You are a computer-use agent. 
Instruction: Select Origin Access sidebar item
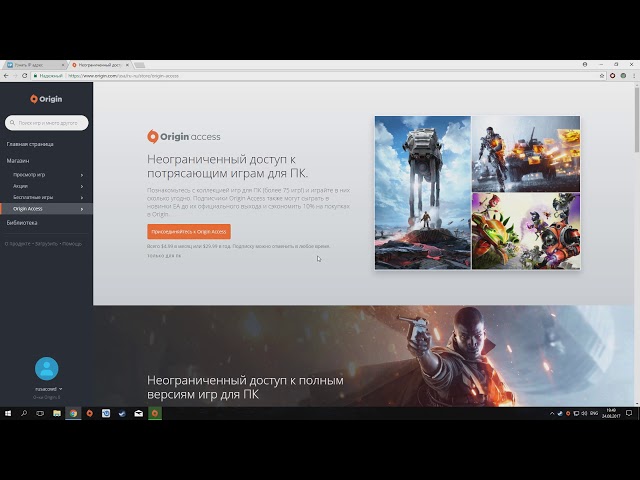47,209
